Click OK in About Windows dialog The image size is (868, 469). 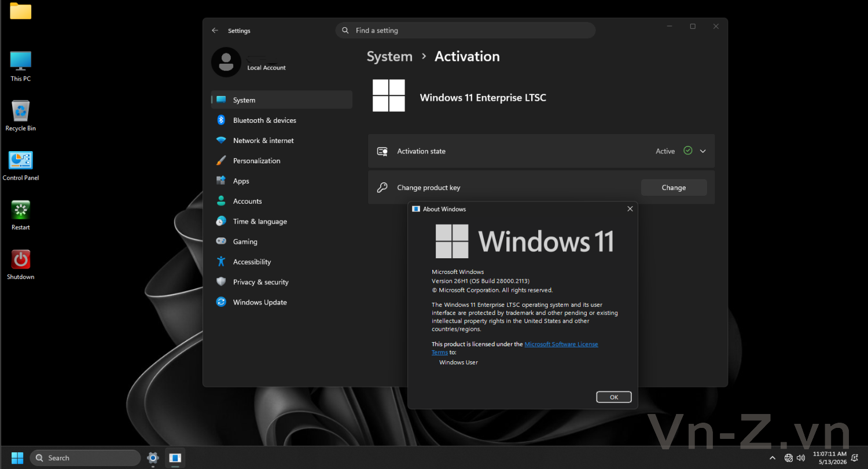coord(614,397)
